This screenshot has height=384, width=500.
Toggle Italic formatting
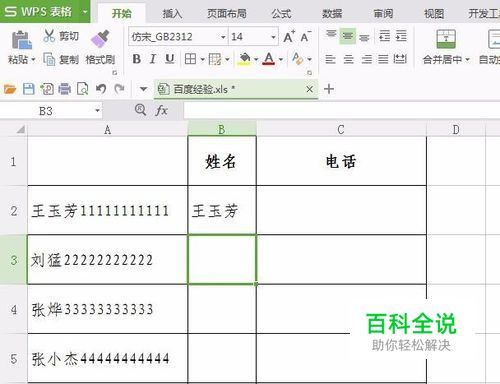click(x=153, y=59)
